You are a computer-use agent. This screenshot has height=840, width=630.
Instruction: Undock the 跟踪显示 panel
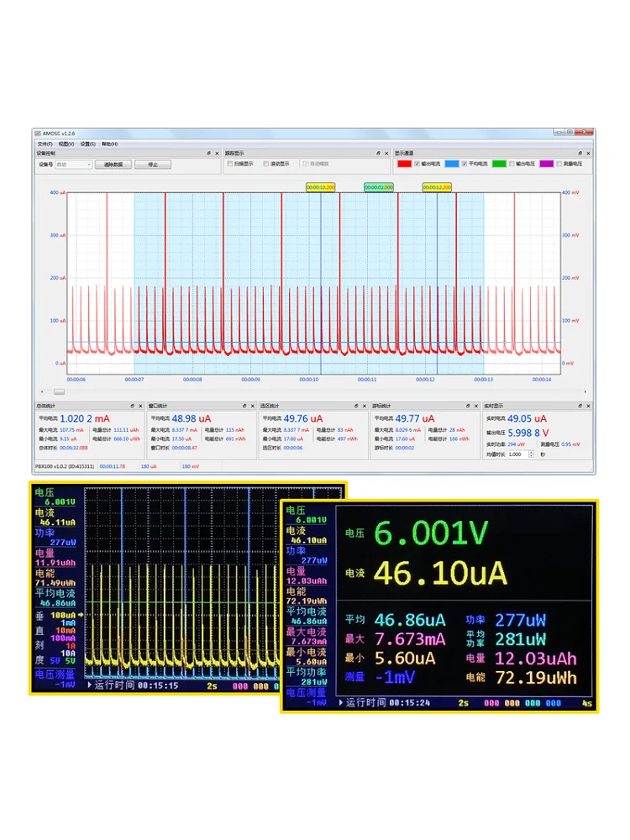tap(378, 153)
